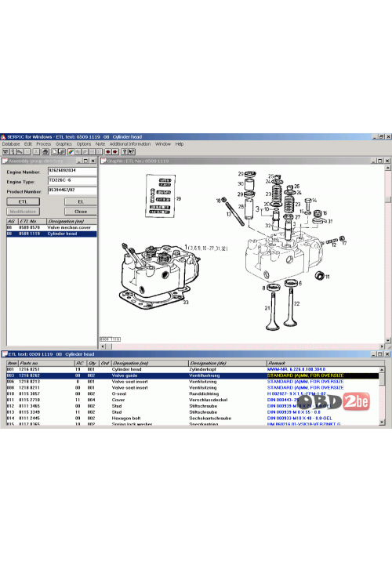Click the red right arrow toolbar icon

[114, 151]
